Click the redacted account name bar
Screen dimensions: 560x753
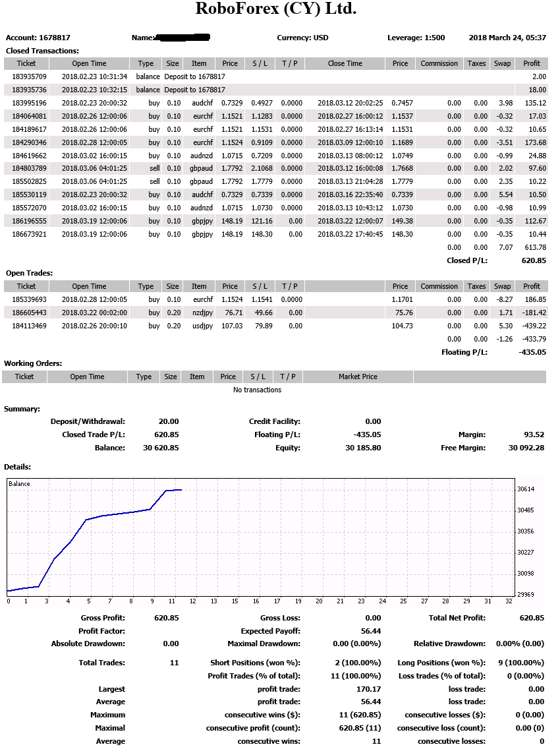(182, 38)
